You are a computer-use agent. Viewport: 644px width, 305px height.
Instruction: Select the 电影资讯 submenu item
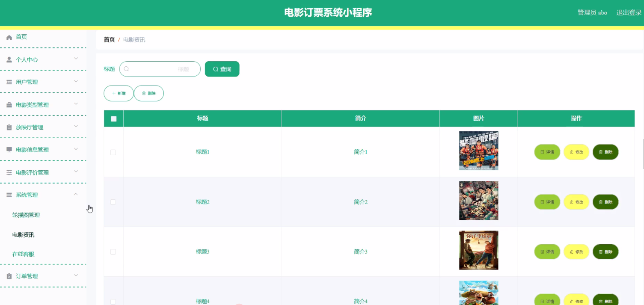[24, 235]
